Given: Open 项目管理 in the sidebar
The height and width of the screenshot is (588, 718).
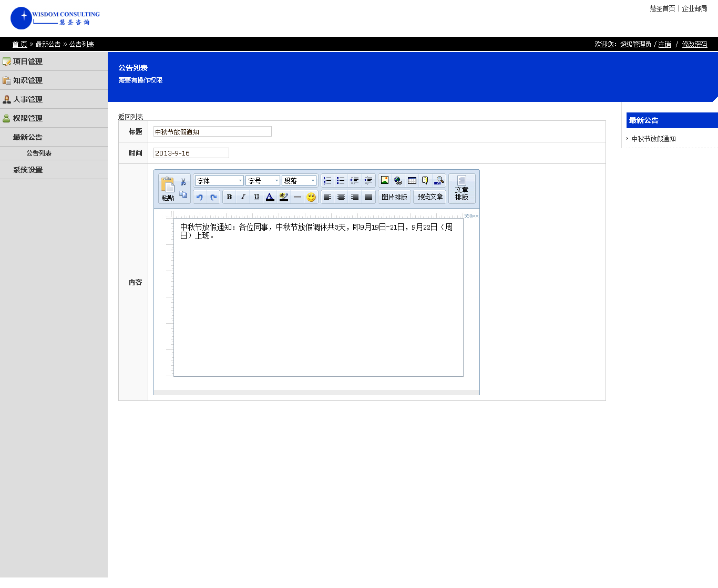Looking at the screenshot, I should pyautogui.click(x=28, y=61).
